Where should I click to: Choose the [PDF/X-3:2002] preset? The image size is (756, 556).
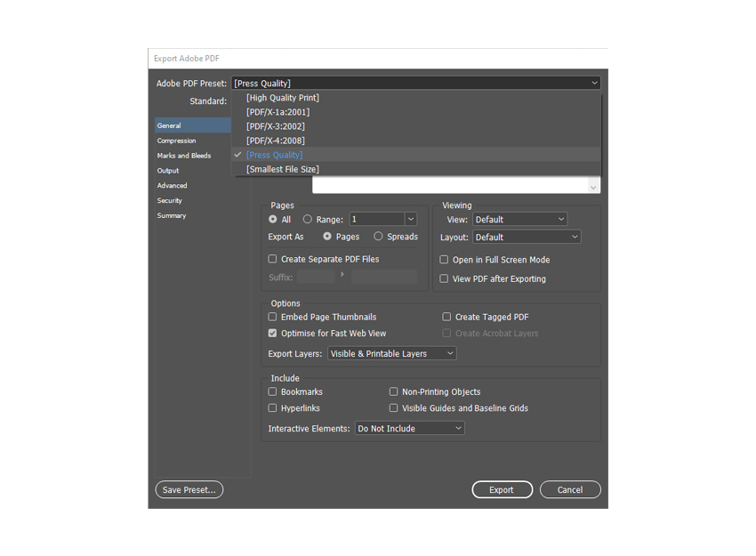click(416, 126)
